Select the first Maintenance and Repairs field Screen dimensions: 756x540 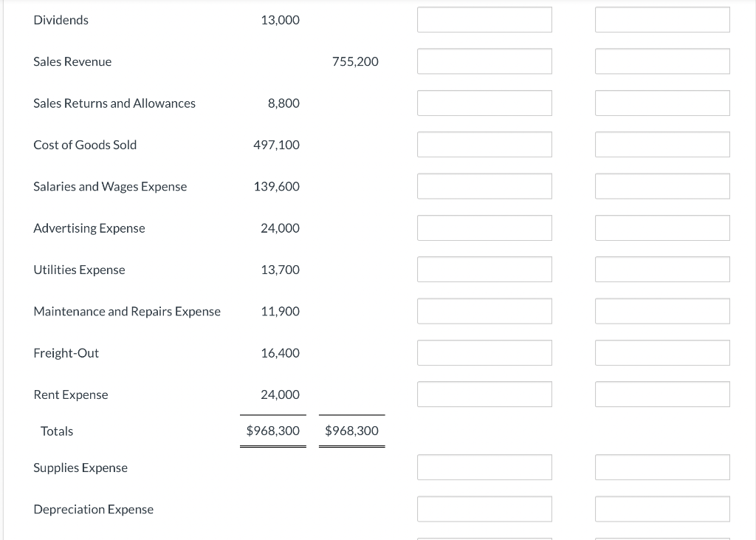[484, 310]
